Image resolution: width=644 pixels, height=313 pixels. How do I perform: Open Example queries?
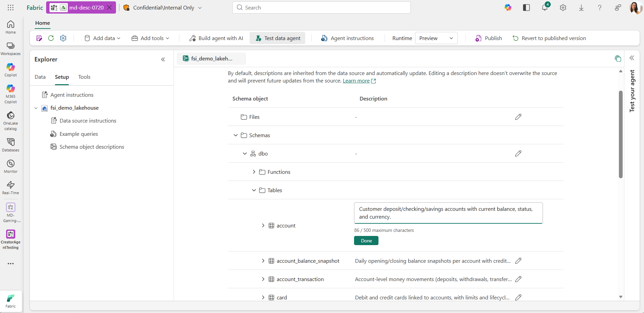79,134
